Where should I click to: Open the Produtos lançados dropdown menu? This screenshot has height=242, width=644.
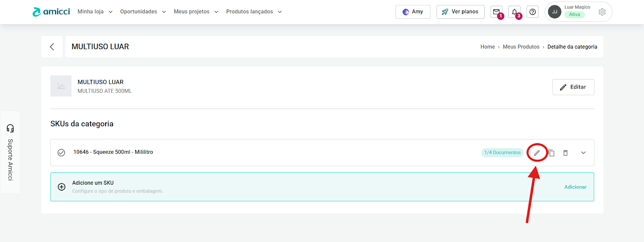254,12
